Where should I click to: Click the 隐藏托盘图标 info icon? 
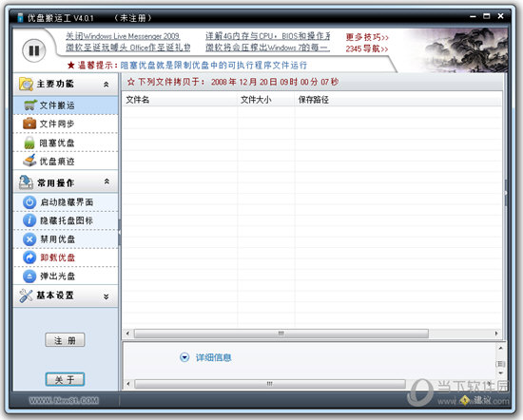click(29, 220)
